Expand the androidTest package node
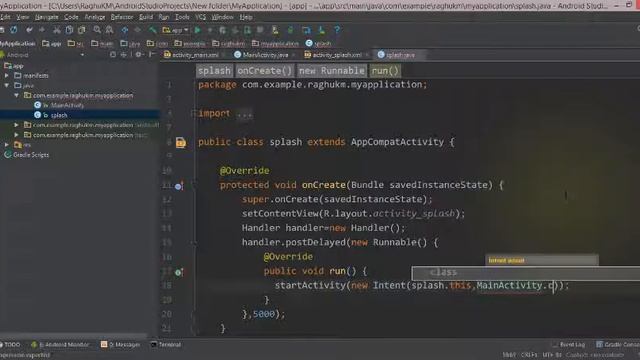 click(16, 125)
